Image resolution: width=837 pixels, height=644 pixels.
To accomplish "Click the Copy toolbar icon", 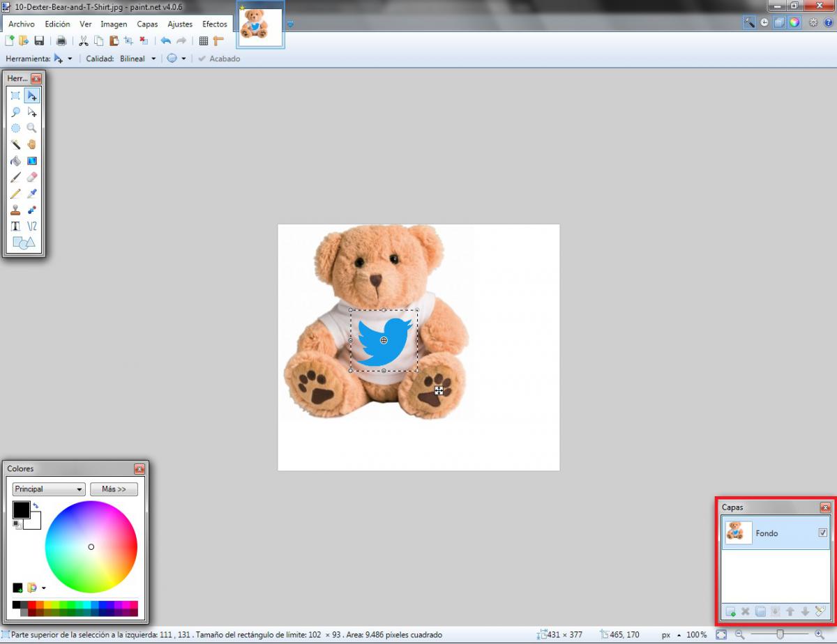I will pyautogui.click(x=98, y=41).
